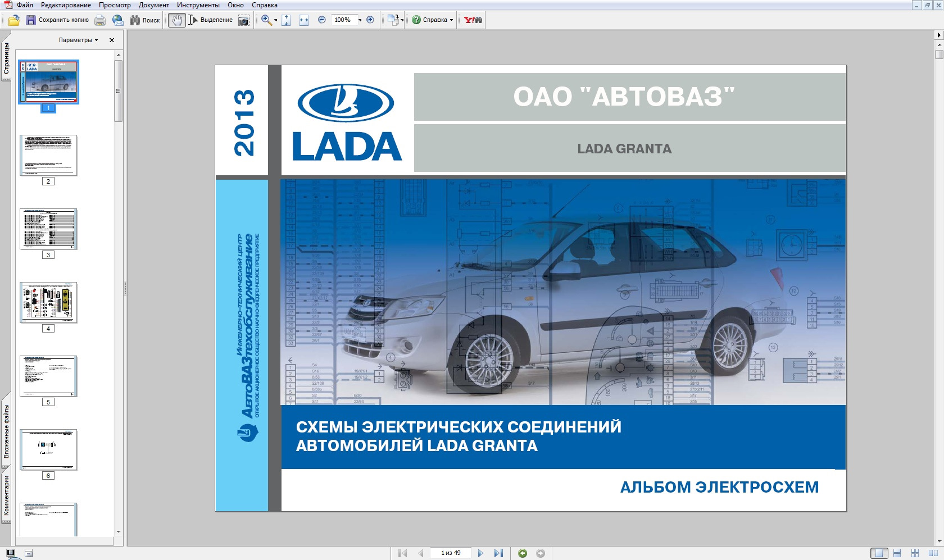This screenshot has width=944, height=560.
Task: Open the zoom tool dropdown arrow
Action: [x=276, y=20]
